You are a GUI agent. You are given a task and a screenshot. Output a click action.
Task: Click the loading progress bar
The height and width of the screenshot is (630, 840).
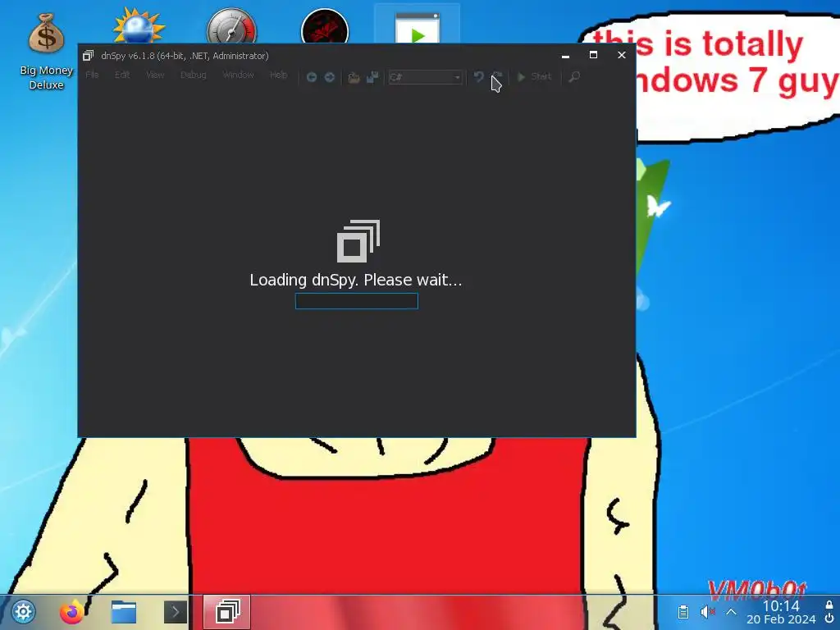pyautogui.click(x=357, y=301)
